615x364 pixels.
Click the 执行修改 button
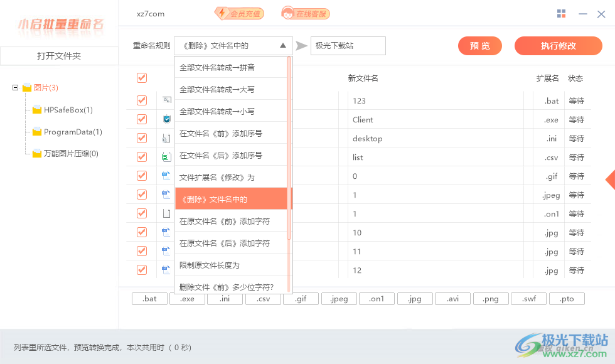click(558, 45)
